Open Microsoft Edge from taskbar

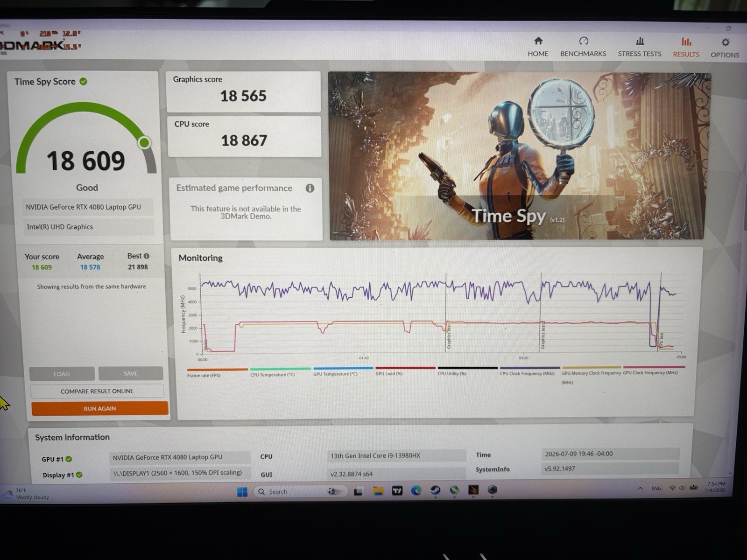tap(416, 490)
